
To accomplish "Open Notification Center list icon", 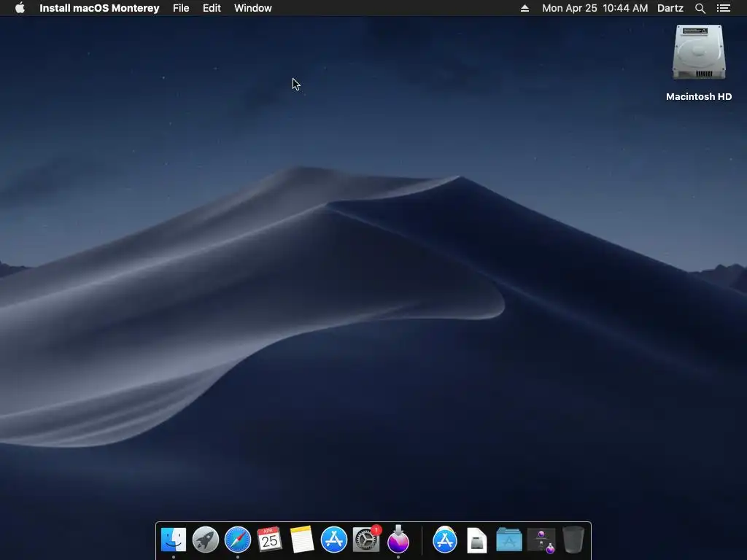I will pyautogui.click(x=723, y=8).
